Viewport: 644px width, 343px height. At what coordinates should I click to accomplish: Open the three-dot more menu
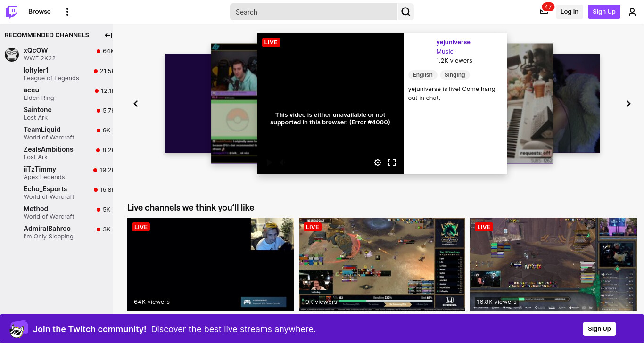[x=67, y=12]
